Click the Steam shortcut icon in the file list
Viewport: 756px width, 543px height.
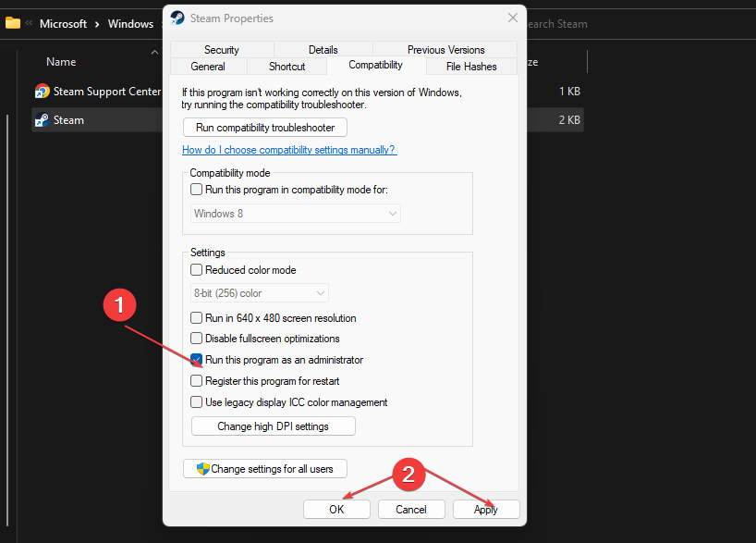tap(42, 119)
